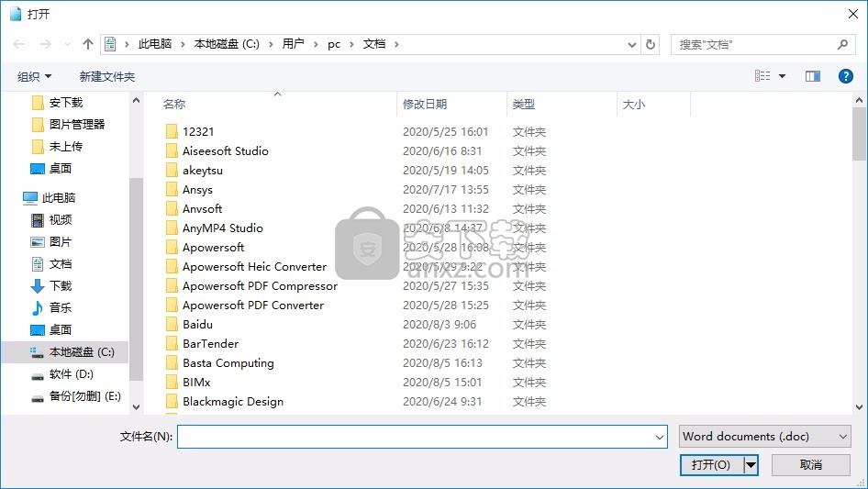Select 此电脑 in navigation tree

pyautogui.click(x=58, y=197)
